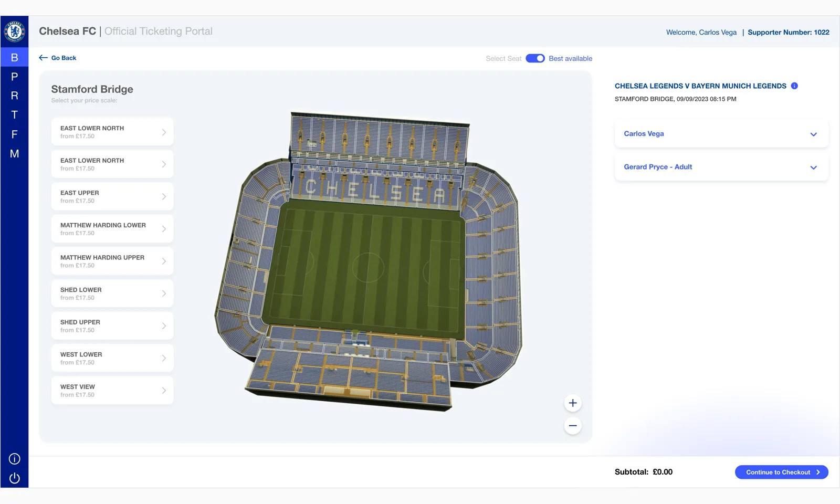Expand the Shed Lower chevron arrow
Viewport: 840px width, 504px height.
(164, 293)
